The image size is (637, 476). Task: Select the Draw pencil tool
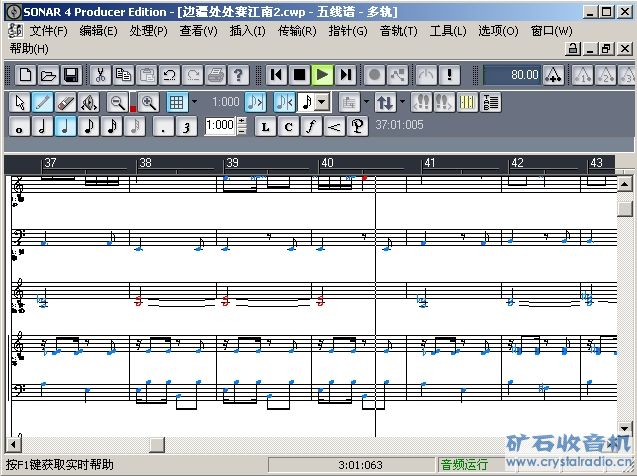[43, 102]
